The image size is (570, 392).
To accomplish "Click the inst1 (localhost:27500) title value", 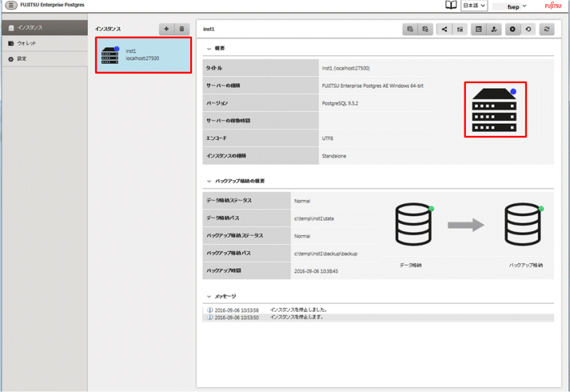I will coord(346,68).
